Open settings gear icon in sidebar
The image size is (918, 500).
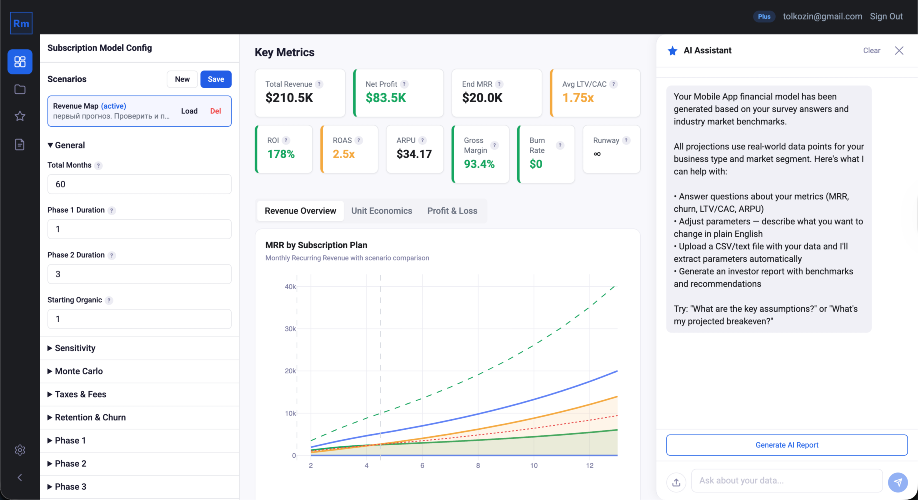point(19,451)
